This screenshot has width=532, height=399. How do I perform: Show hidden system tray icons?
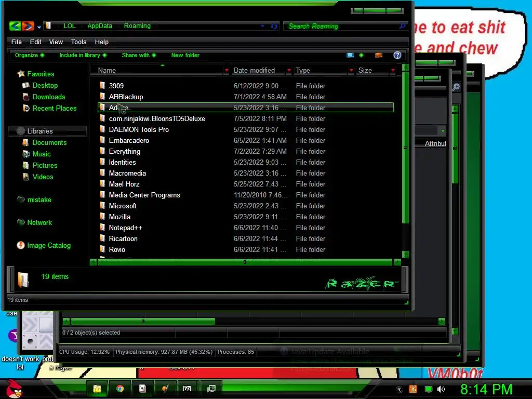[400, 390]
